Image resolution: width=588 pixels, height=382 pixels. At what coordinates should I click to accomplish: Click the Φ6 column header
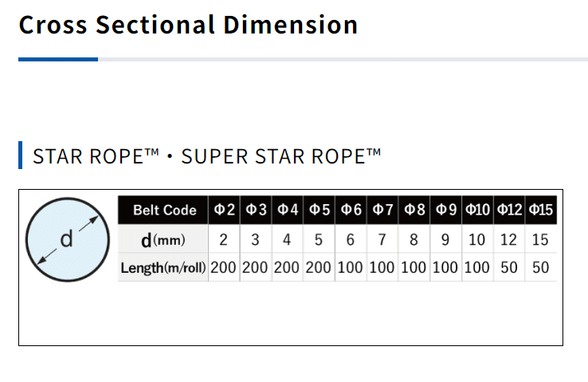351,211
